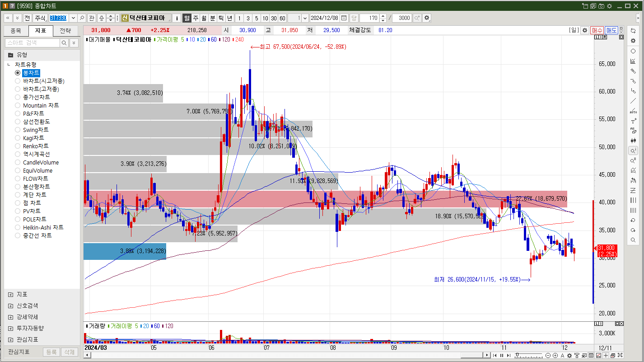644x362 pixels.
Task: Select the 60 minute interval button
Action: [x=282, y=18]
